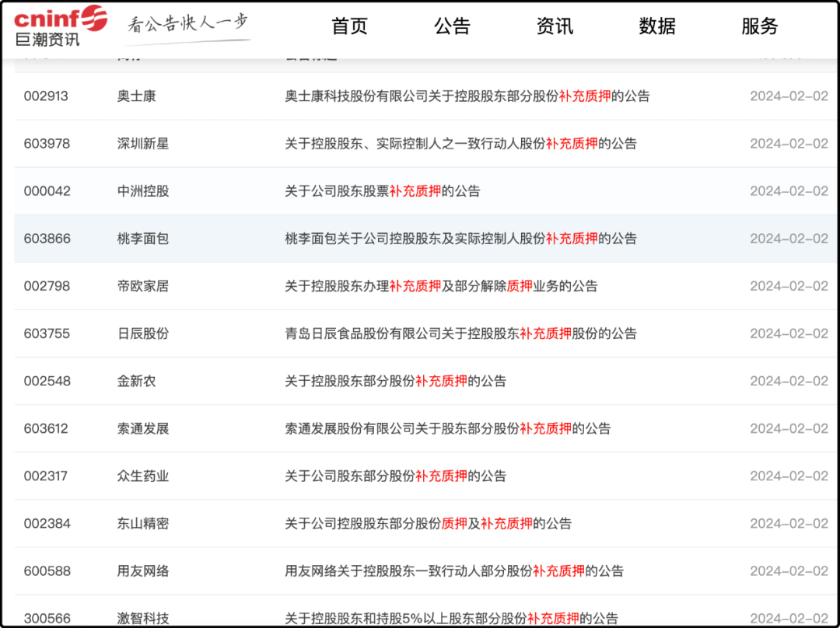Open 索通发展股份有限公司 股东部分股份 announcement
Screen dimensions: 840x628
tap(448, 428)
